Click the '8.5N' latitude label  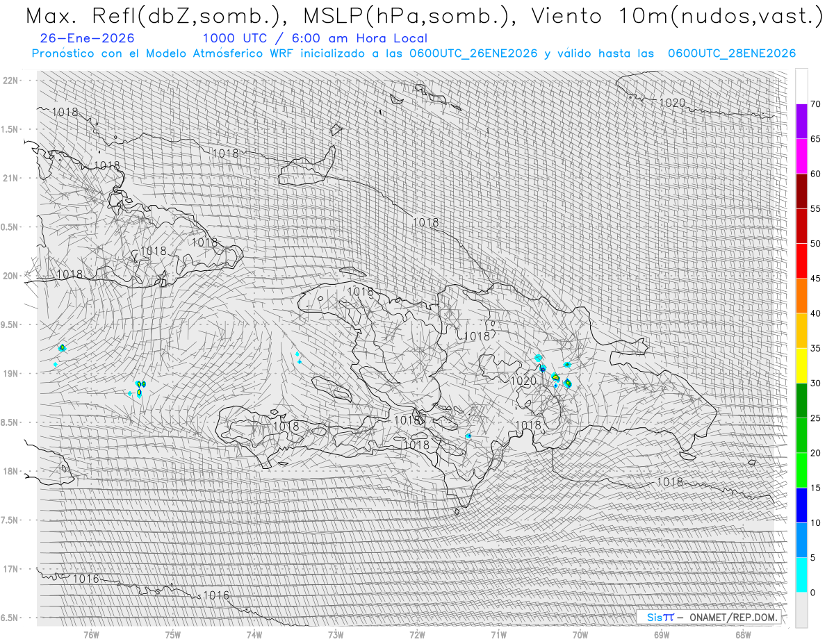click(x=10, y=422)
